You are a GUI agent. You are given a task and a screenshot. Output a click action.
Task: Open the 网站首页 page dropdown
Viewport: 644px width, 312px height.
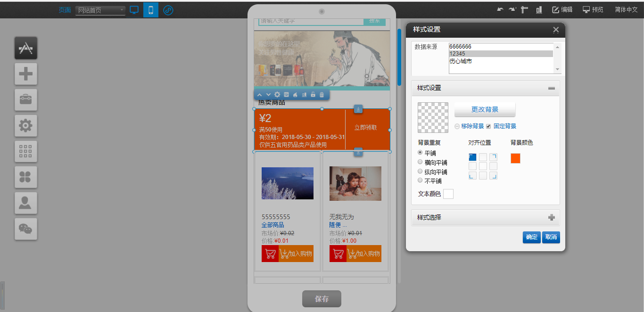100,10
